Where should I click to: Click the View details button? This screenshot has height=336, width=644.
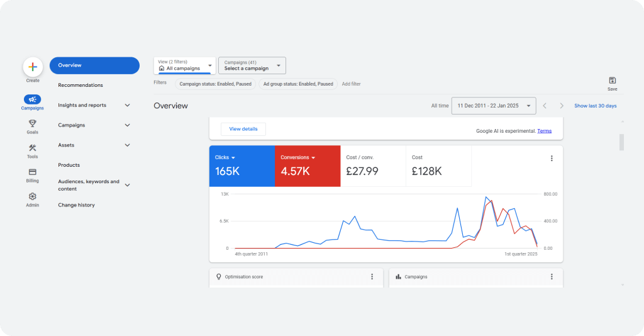pyautogui.click(x=243, y=129)
